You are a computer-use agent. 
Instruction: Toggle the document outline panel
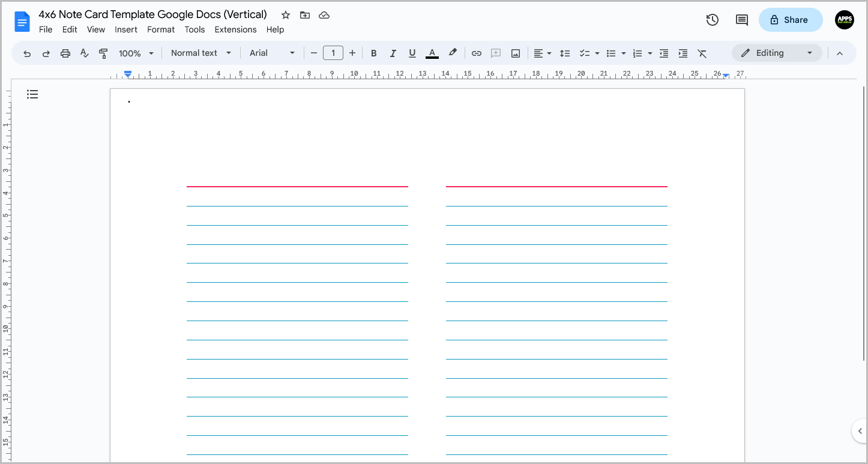[32, 94]
